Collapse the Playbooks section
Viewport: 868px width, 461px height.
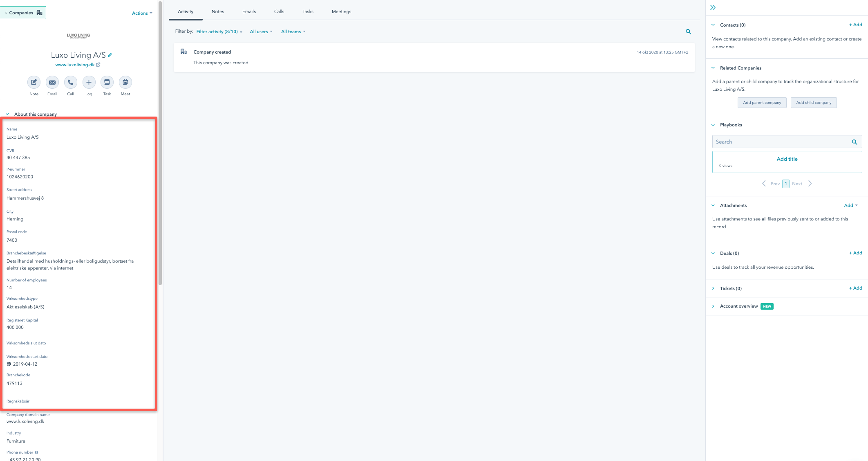[713, 125]
